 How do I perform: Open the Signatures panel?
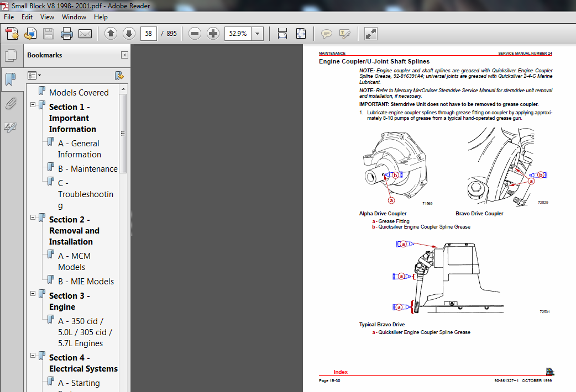[x=11, y=128]
